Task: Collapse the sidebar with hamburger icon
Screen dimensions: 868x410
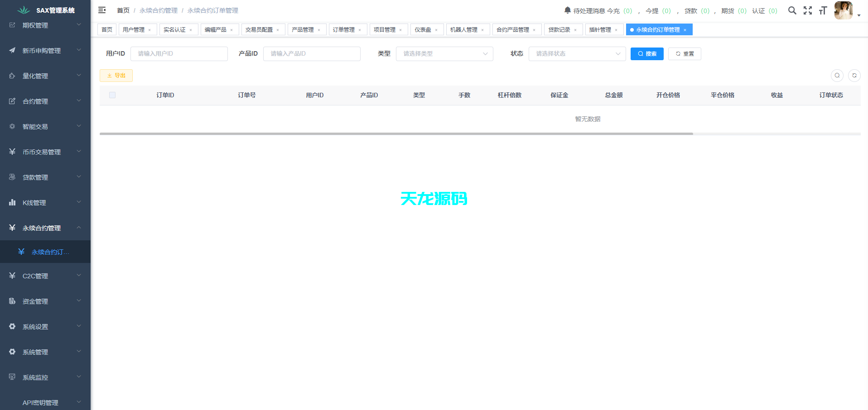Action: (102, 10)
